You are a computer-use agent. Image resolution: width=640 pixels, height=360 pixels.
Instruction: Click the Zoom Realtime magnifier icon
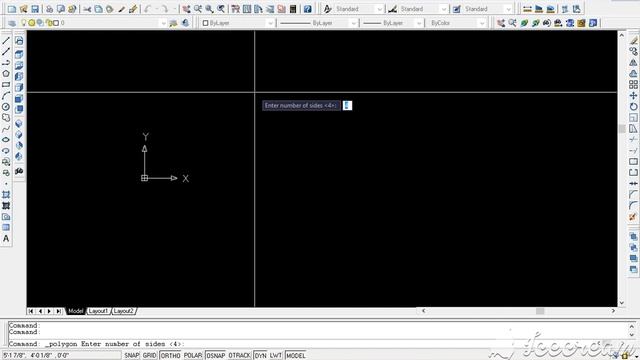click(x=198, y=9)
